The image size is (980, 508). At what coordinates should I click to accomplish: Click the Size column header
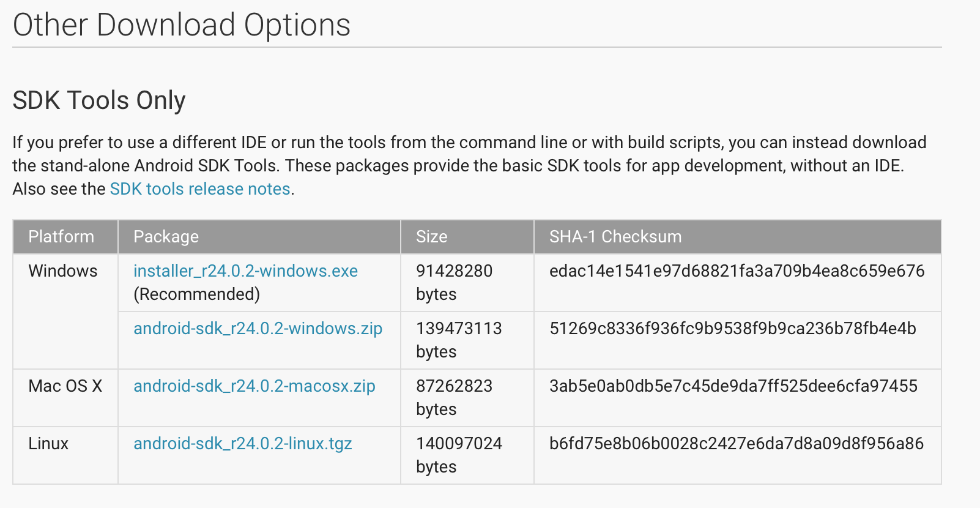[431, 237]
